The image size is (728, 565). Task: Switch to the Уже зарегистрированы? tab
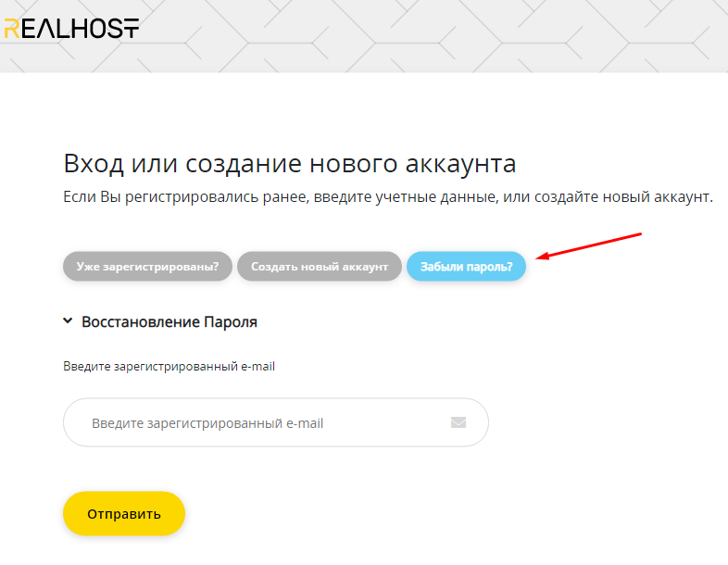[x=147, y=267]
